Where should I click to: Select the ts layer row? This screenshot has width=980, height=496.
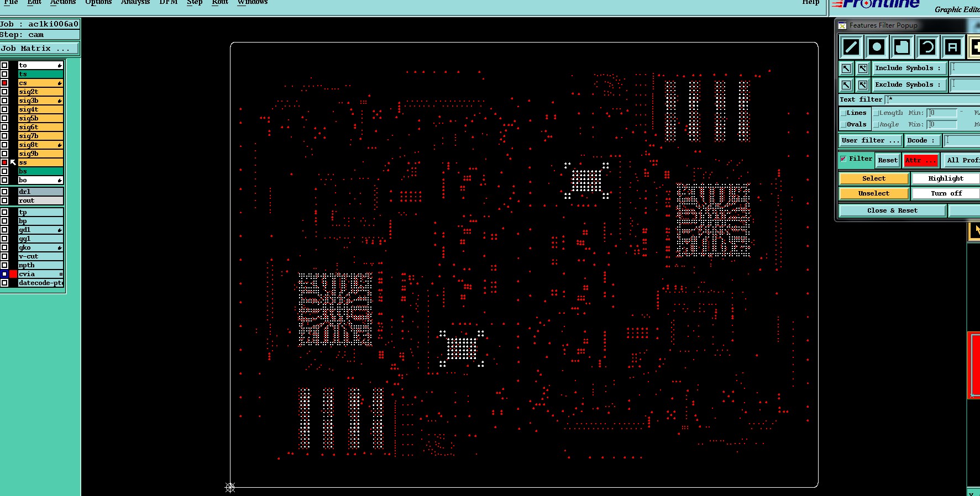41,74
